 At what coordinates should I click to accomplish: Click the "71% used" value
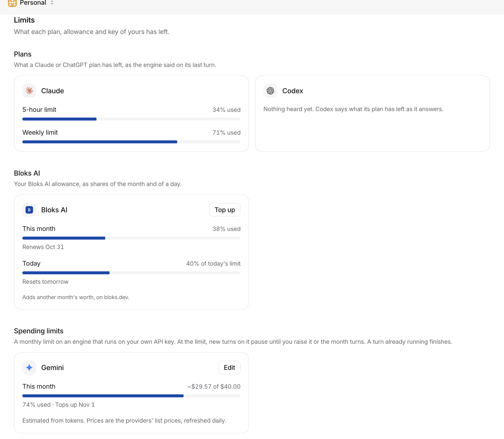pyautogui.click(x=226, y=132)
